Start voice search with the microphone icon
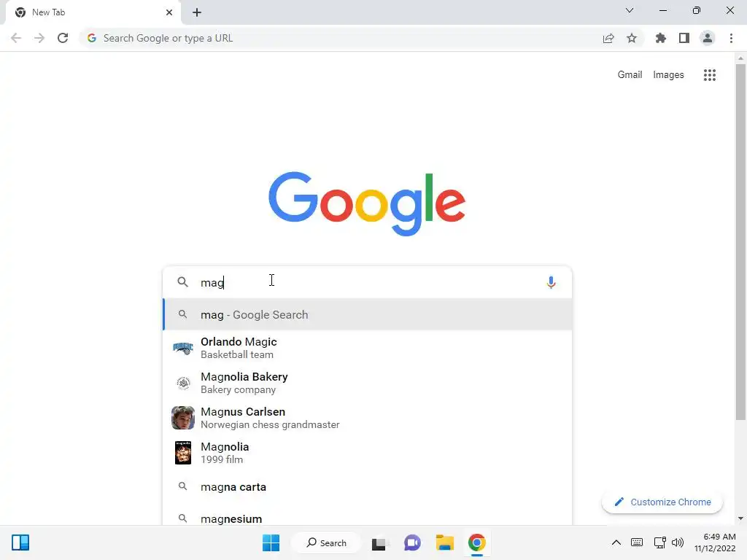 (551, 282)
